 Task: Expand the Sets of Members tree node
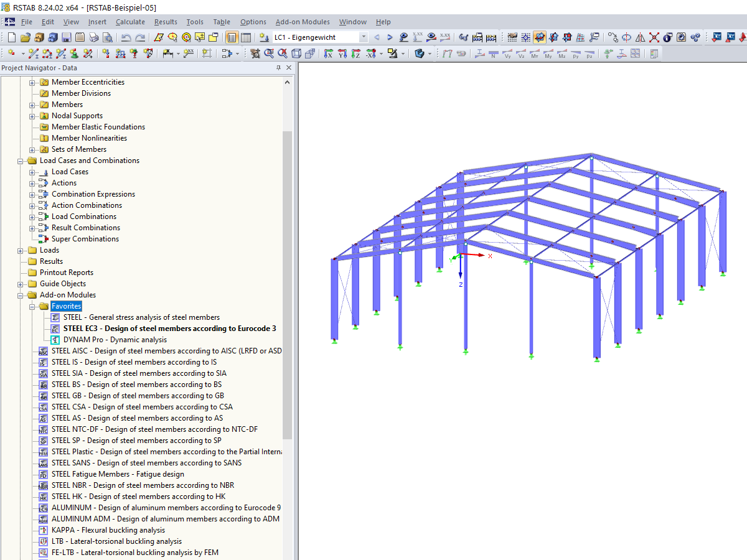click(32, 149)
